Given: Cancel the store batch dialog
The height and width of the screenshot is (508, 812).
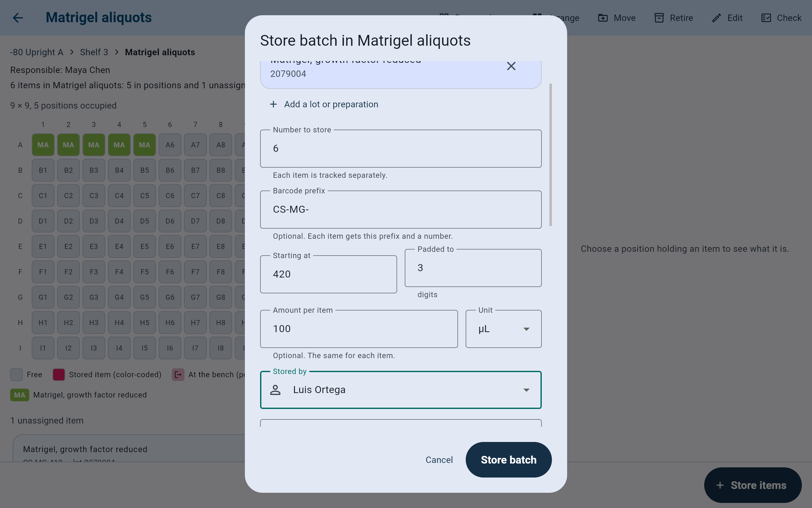Looking at the screenshot, I should (439, 460).
